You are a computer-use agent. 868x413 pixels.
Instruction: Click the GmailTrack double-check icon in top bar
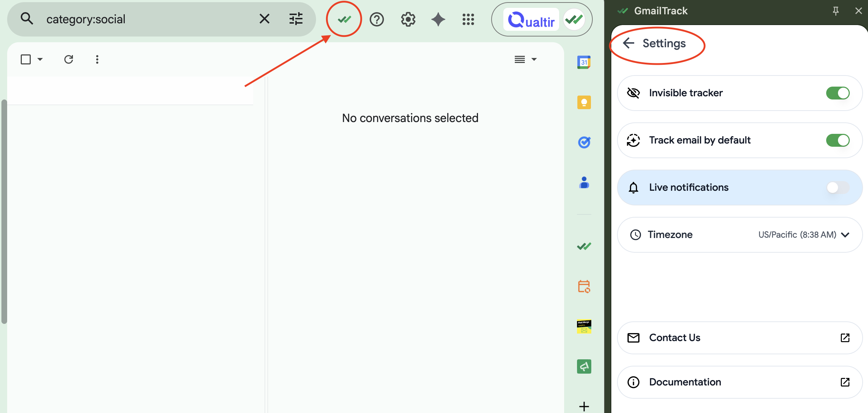pyautogui.click(x=344, y=19)
